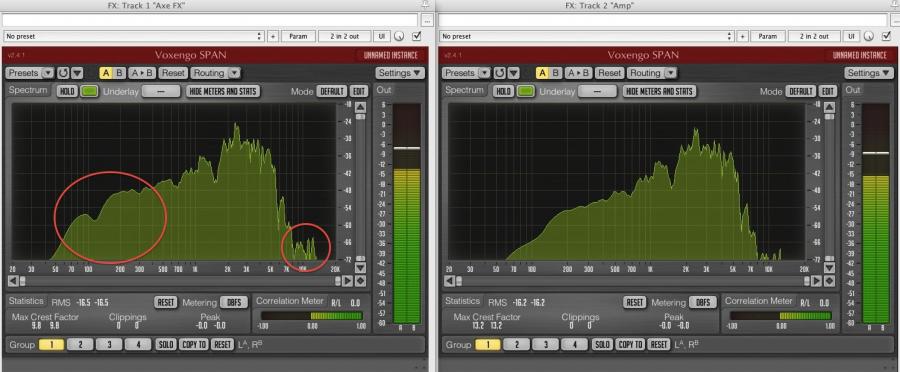900x372 pixels.
Task: Select Group 2 tab in Axe FX SPAN
Action: 80,344
